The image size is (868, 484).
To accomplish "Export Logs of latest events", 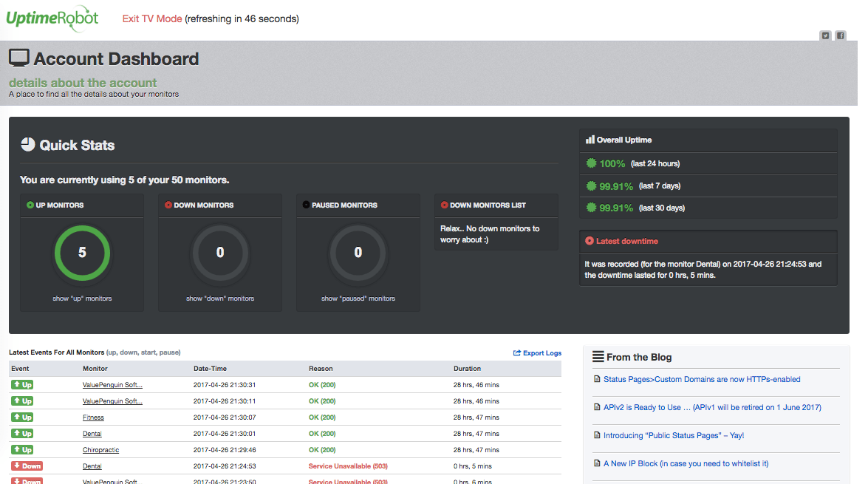I will (x=537, y=352).
